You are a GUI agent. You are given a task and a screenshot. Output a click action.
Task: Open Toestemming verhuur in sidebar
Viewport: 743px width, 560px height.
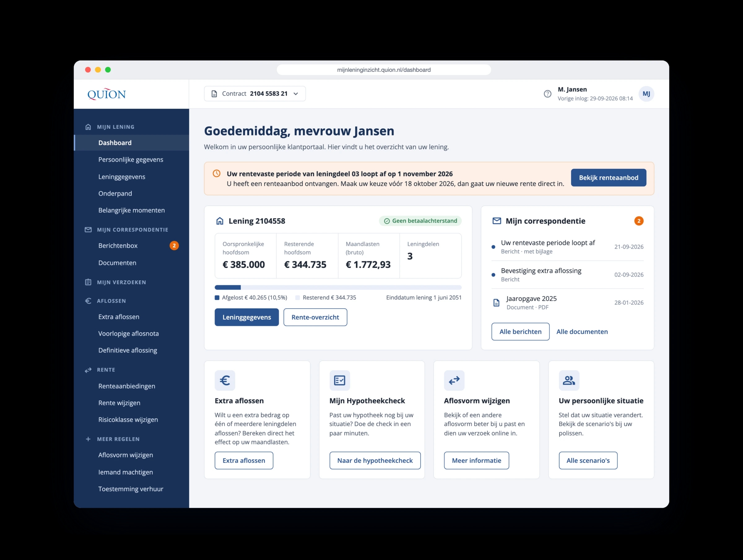tap(131, 489)
